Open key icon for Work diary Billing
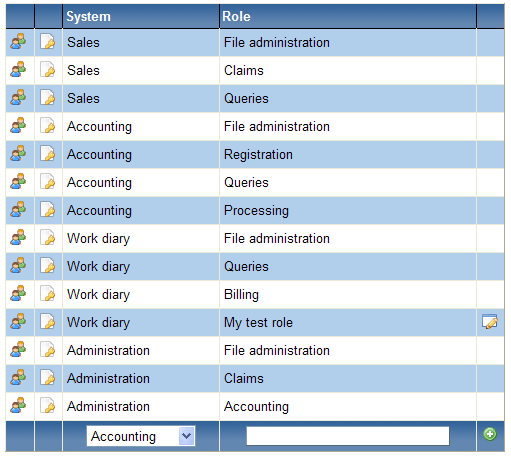The image size is (511, 458). (48, 294)
